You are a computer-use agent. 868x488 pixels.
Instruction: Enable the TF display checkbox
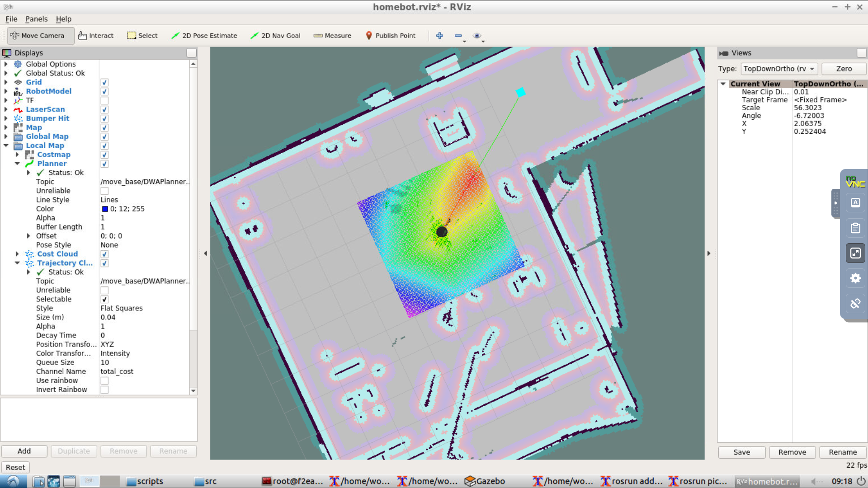pyautogui.click(x=104, y=100)
